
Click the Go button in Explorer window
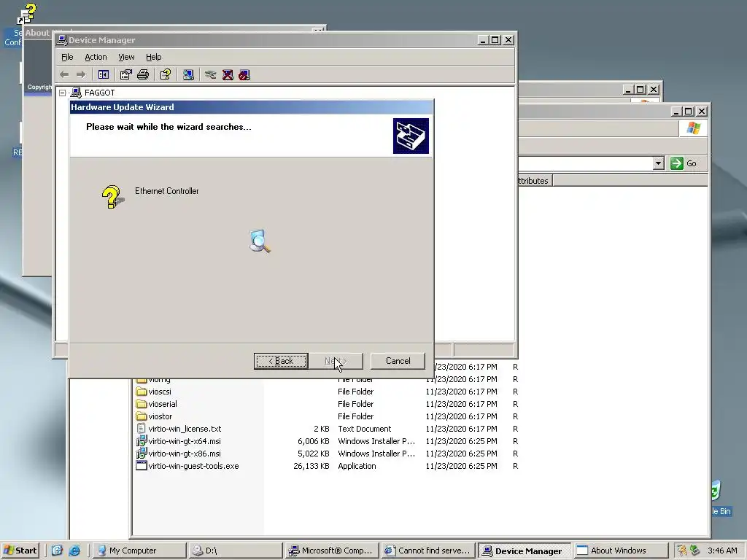684,163
